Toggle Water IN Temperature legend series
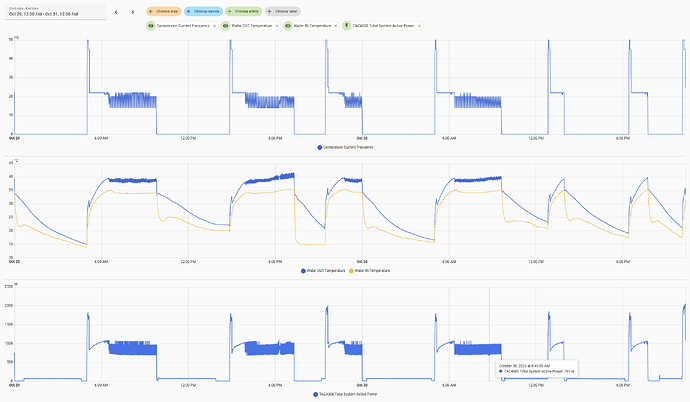 370,271
